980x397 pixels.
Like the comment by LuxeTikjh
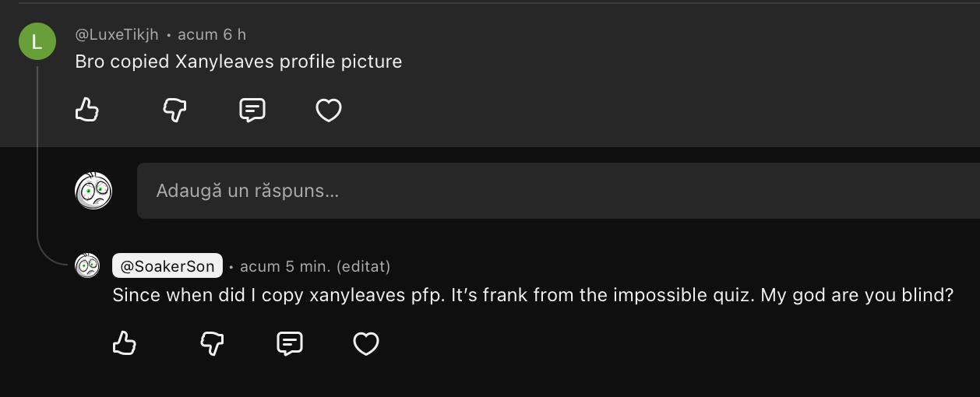pos(87,110)
